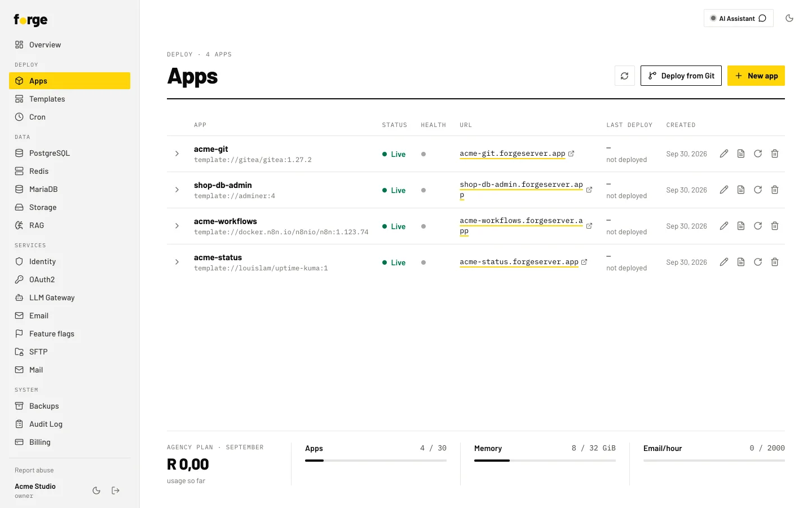Open the AI Assistant

pyautogui.click(x=739, y=18)
